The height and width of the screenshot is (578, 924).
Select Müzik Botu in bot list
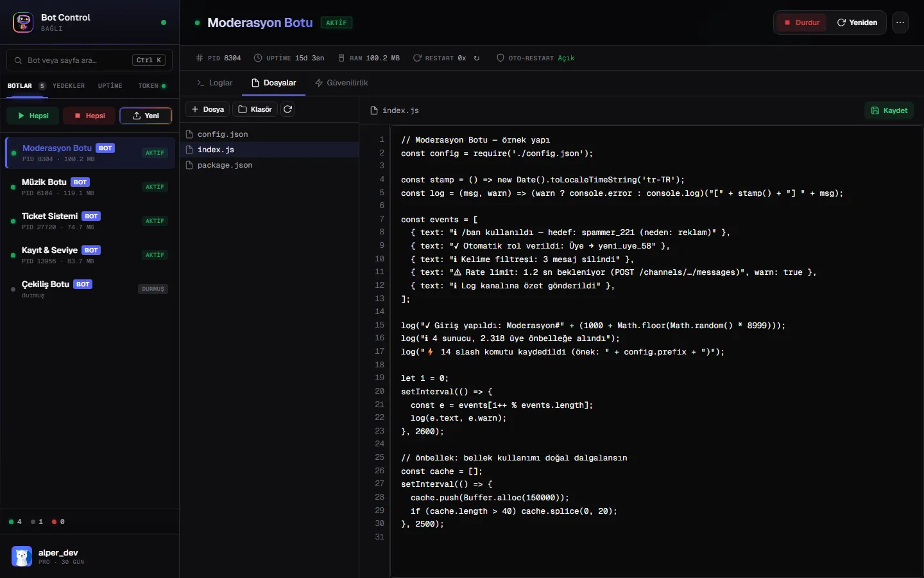click(90, 187)
